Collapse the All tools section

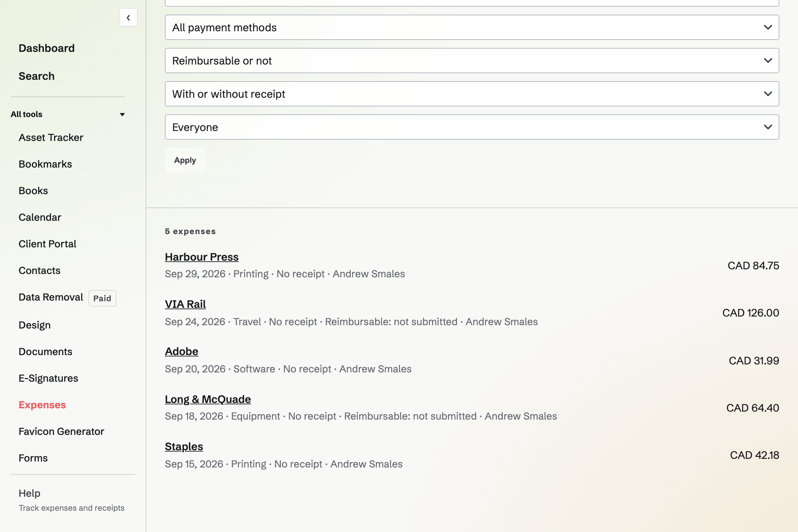point(68,114)
